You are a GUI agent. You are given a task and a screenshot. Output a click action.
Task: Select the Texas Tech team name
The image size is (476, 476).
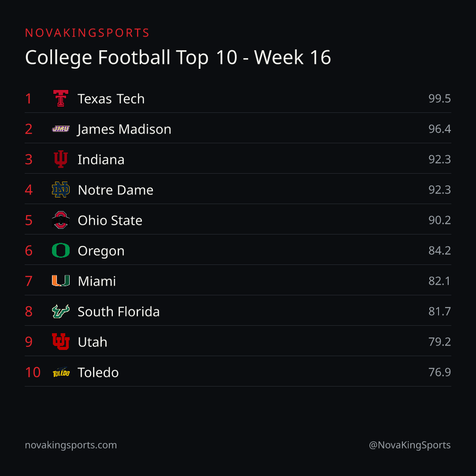point(111,99)
